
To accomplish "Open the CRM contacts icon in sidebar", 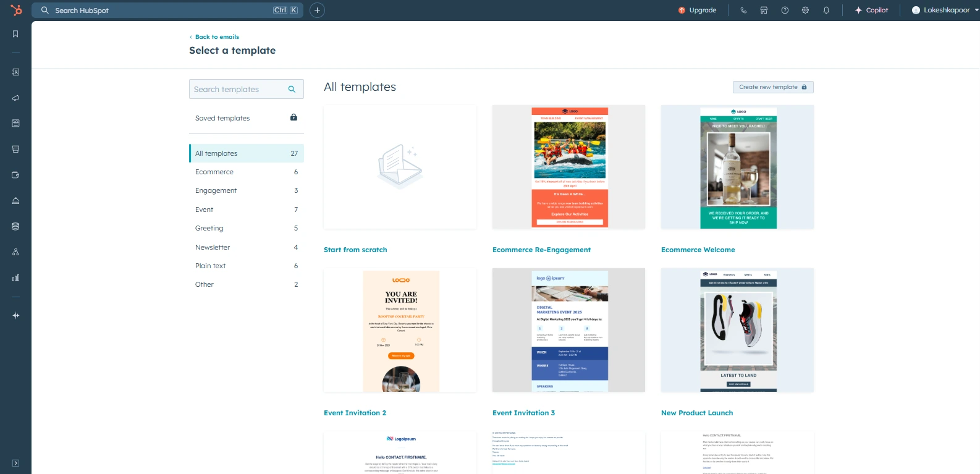I will [x=15, y=72].
